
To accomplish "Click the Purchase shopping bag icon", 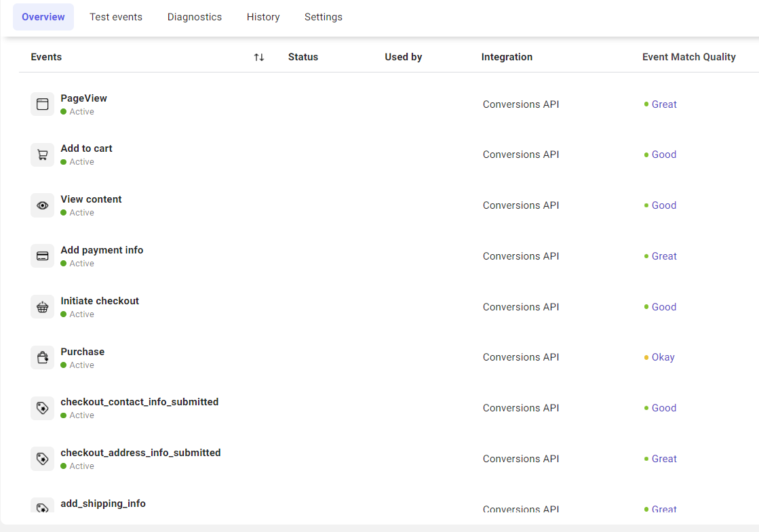I will pos(42,357).
